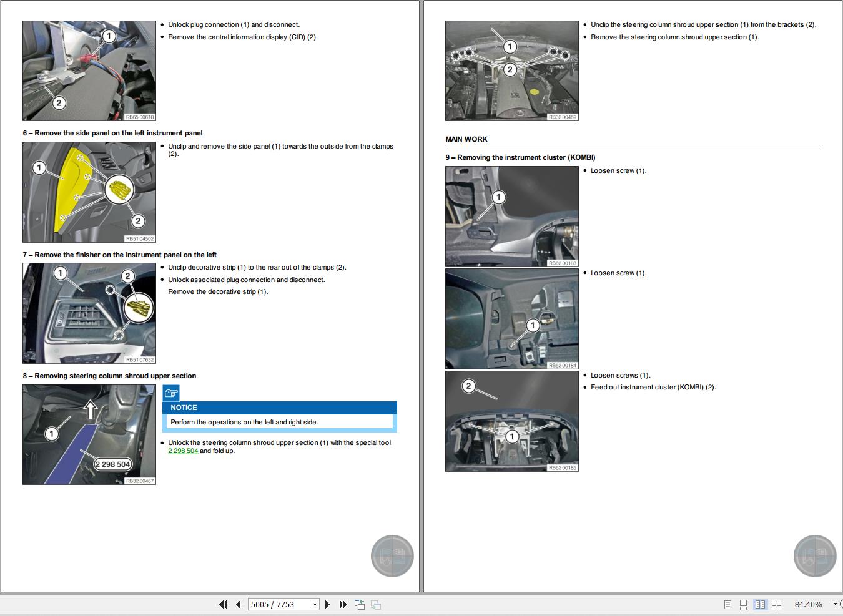
Task: Select the MAIN WORK section heading
Action: 467,139
